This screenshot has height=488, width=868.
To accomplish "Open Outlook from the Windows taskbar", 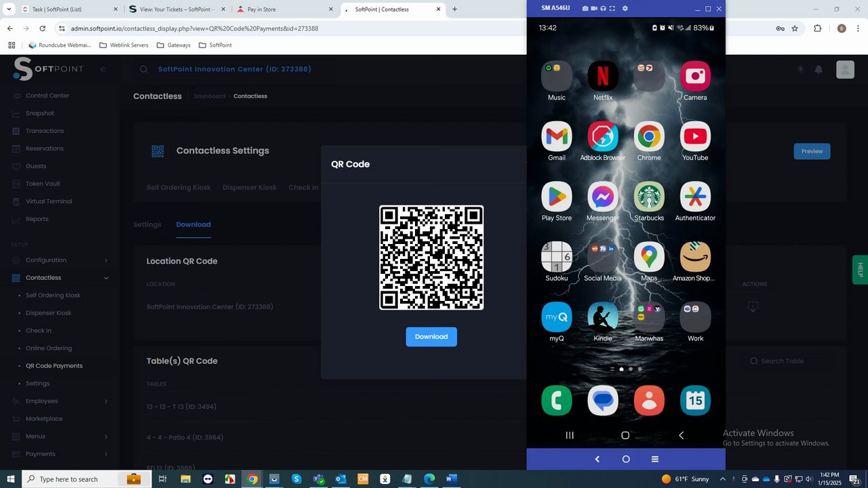I will point(340,479).
